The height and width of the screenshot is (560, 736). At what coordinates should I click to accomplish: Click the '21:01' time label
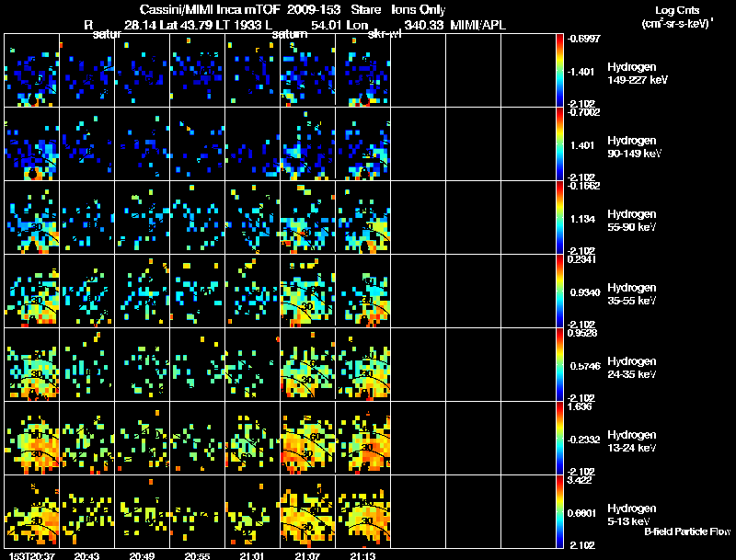tap(252, 555)
